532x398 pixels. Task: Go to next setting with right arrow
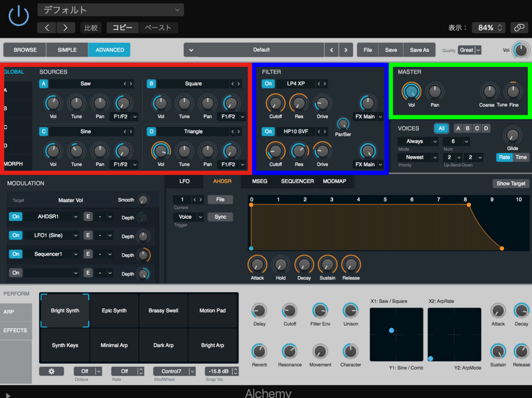pyautogui.click(x=65, y=28)
